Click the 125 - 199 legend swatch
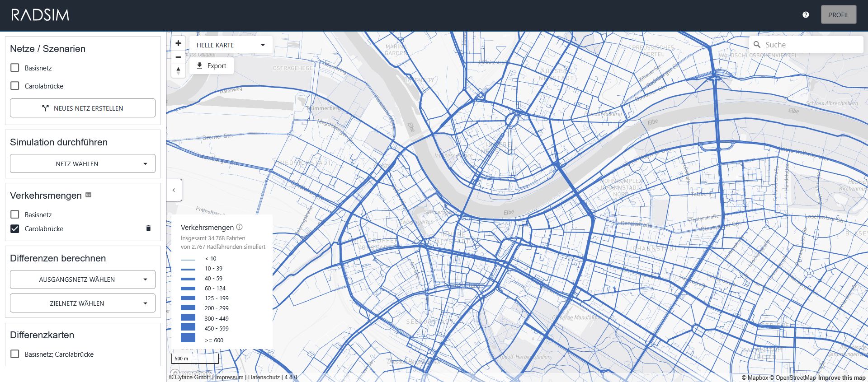868x382 pixels. click(188, 298)
